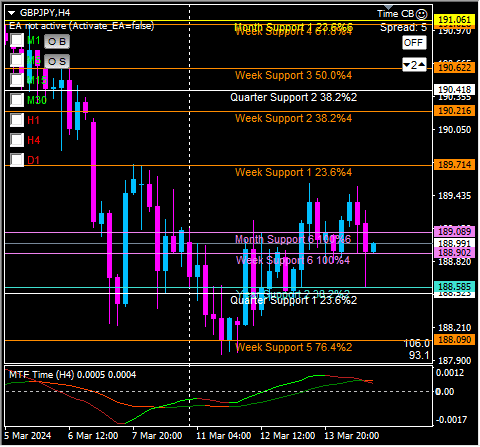Click the gray chart shift triangle marker
This screenshot has width=480, height=447.
[389, 7]
